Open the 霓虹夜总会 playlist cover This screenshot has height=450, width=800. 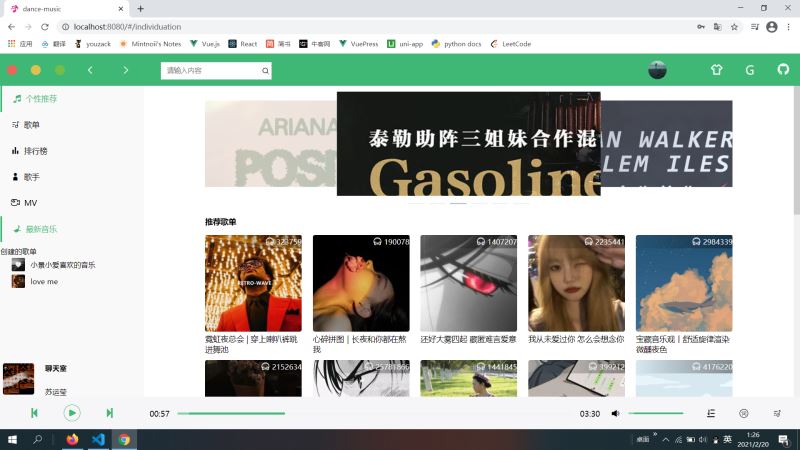click(x=253, y=283)
